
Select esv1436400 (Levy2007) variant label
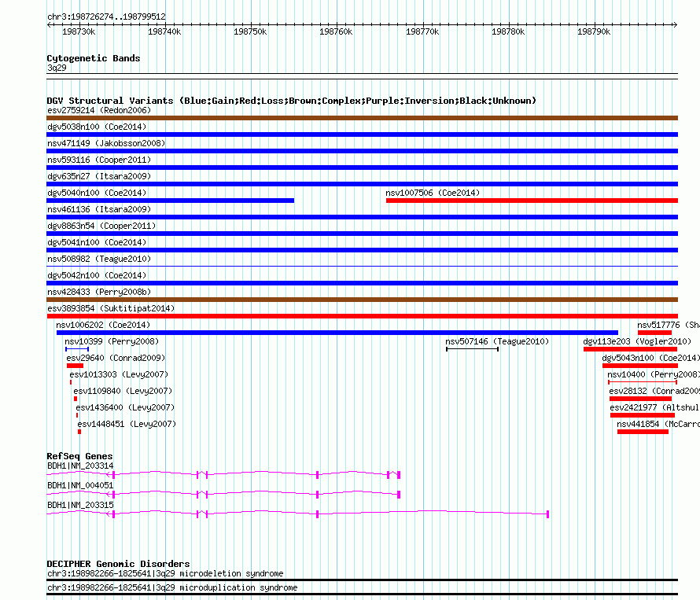pos(125,407)
